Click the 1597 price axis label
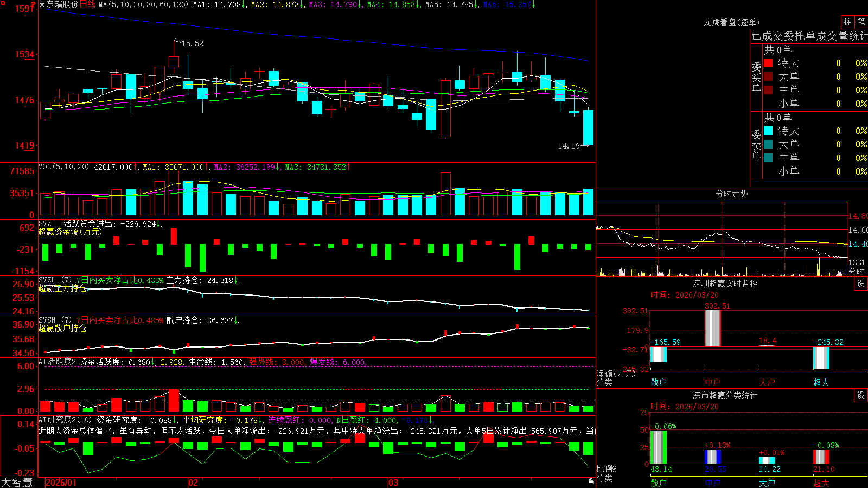 25,9
